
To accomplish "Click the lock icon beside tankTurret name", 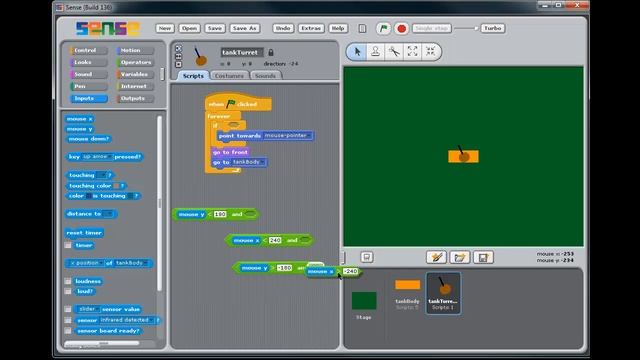I will [271, 52].
